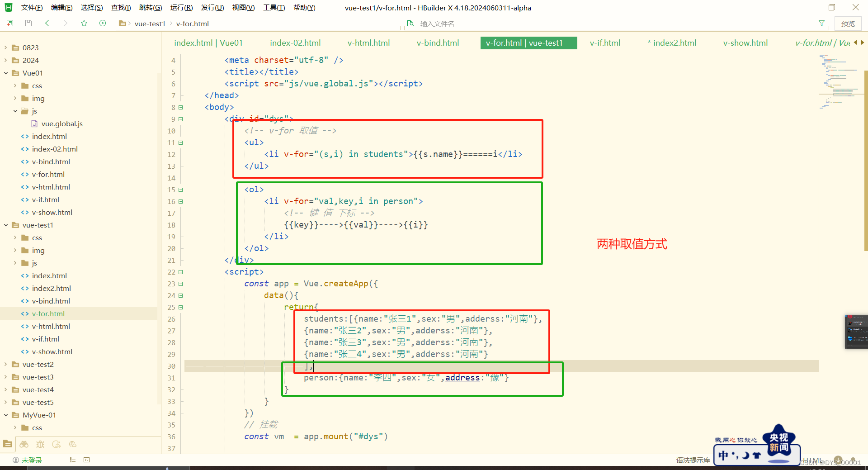Click the star bookmark icon
This screenshot has width=868, height=470.
click(x=84, y=23)
